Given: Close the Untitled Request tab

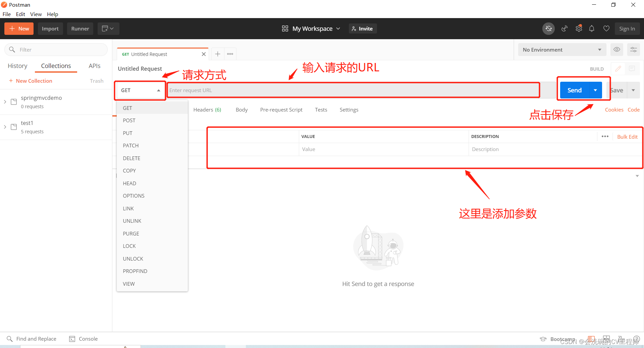Looking at the screenshot, I should point(204,54).
